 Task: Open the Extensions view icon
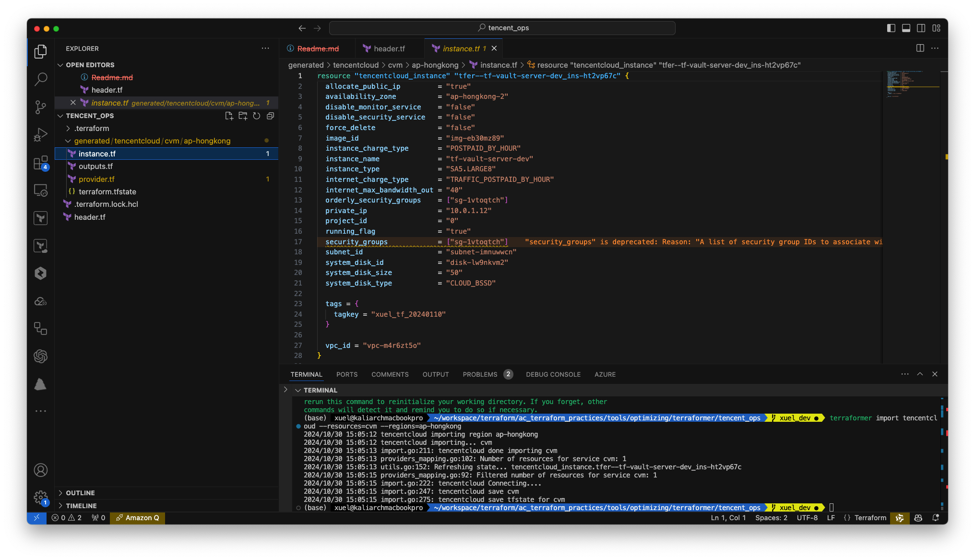point(41,163)
